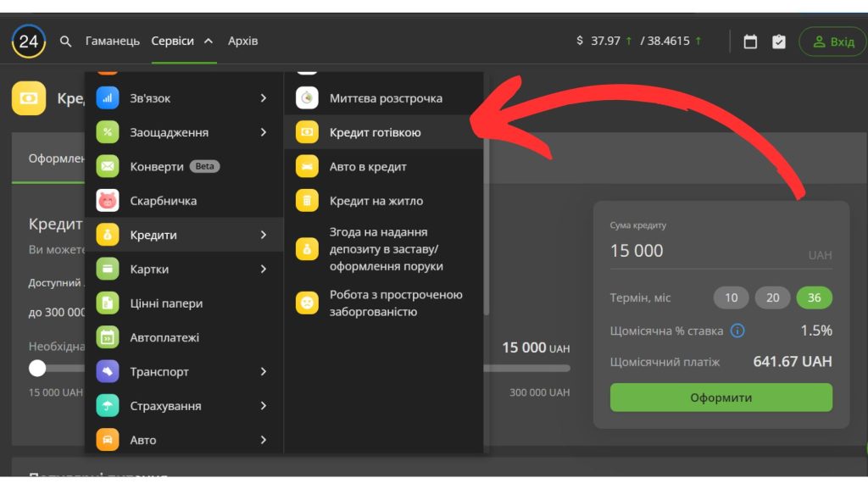Click the Вхід login button
868x489 pixels.
point(832,42)
